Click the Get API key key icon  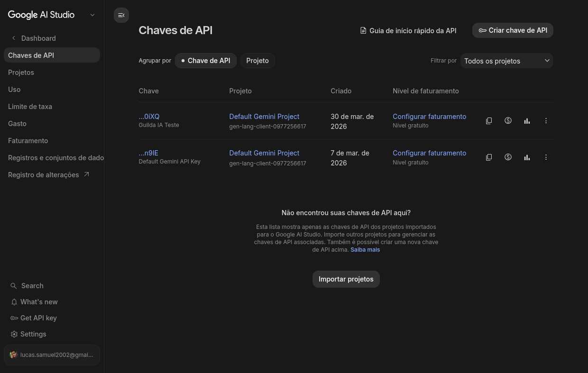[x=14, y=318]
